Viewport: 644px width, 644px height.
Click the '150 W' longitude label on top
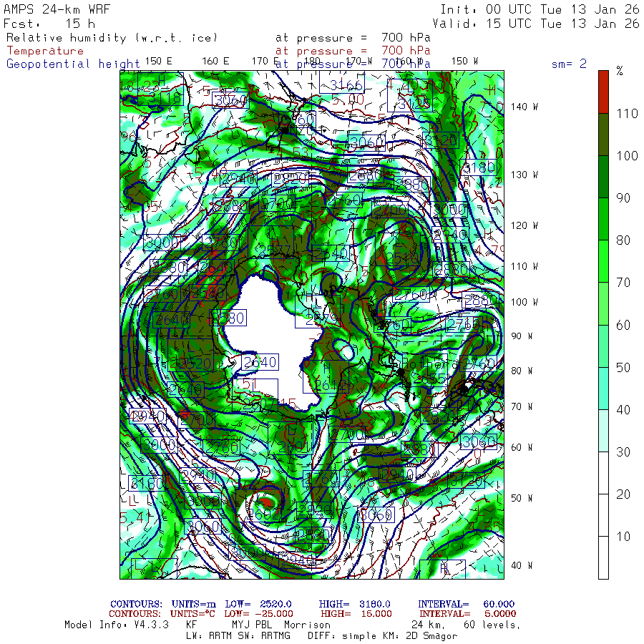(465, 62)
